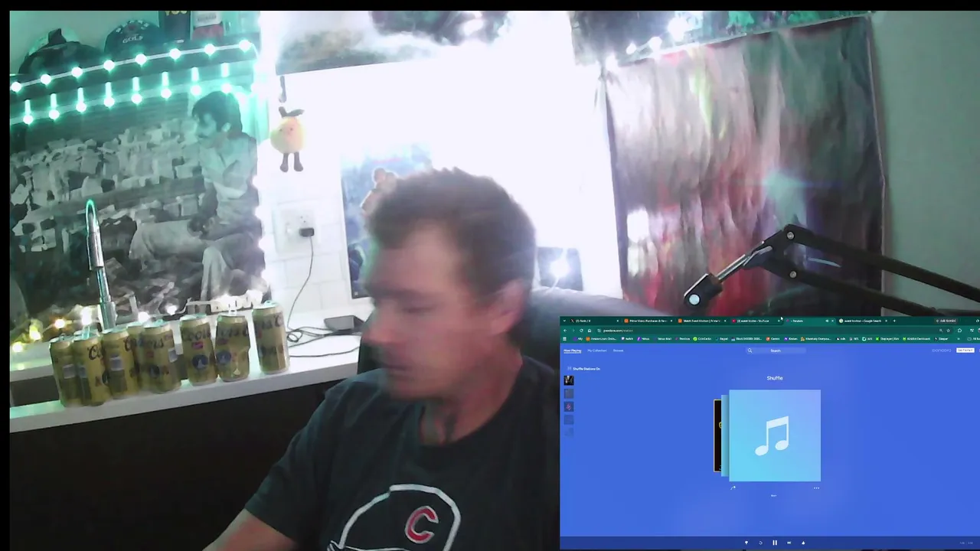Give the track a thumbs up
The image size is (980, 551).
[x=803, y=543]
